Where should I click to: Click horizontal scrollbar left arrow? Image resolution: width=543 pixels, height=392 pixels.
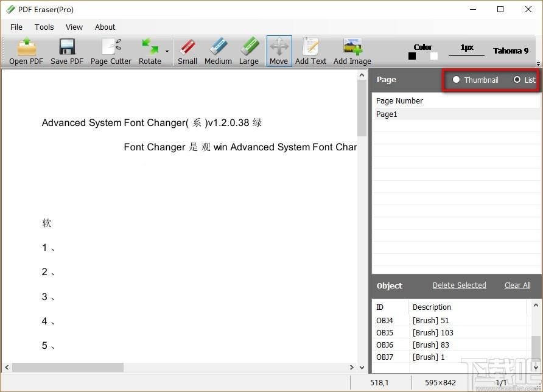(x=7, y=368)
